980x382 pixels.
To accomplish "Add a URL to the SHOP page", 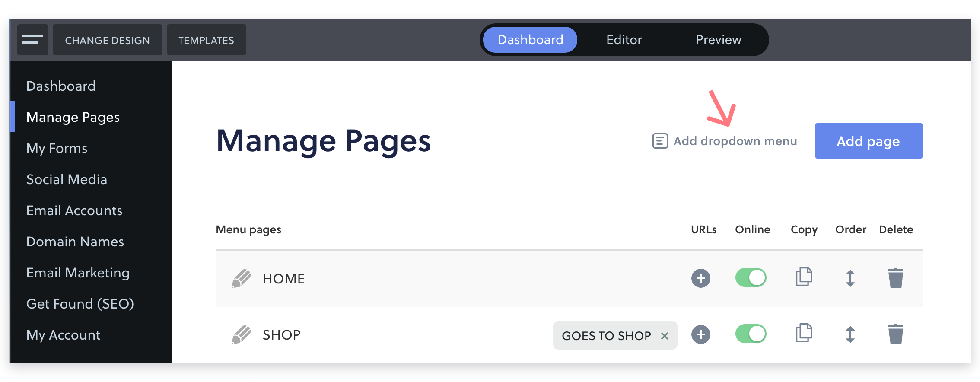I will pyautogui.click(x=701, y=334).
